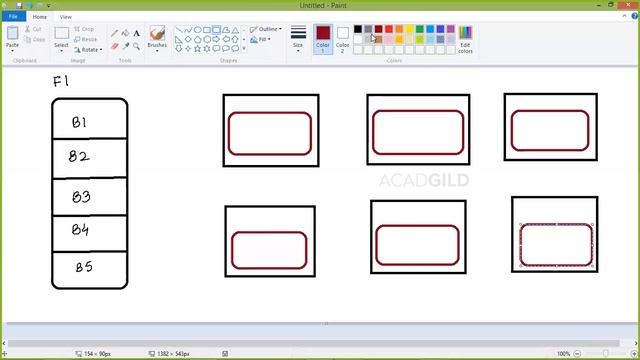
Task: Open the Customize Quick Access Toolbar dropdown
Action: tap(49, 6)
